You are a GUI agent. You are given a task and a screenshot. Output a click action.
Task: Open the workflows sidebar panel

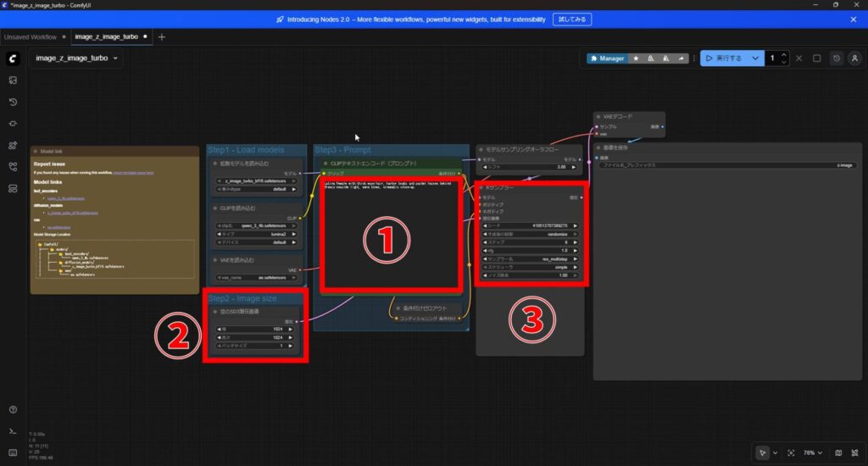(13, 167)
